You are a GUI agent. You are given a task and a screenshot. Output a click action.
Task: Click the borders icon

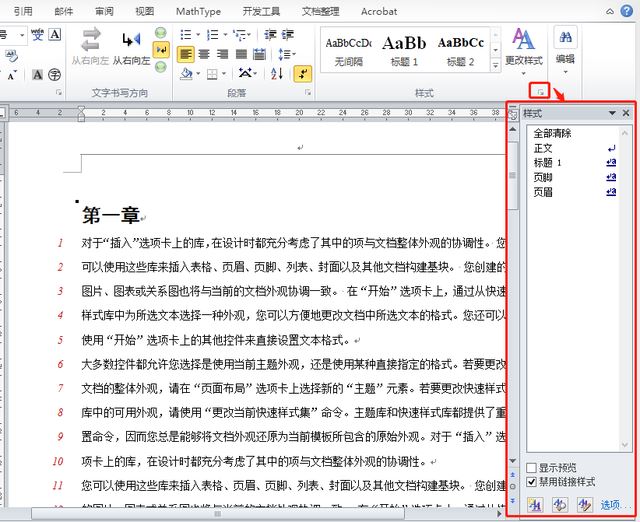click(212, 74)
